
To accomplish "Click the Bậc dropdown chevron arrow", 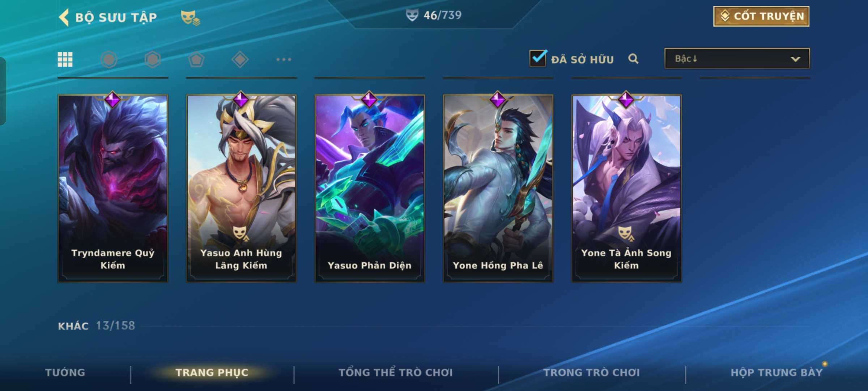I will pos(795,59).
